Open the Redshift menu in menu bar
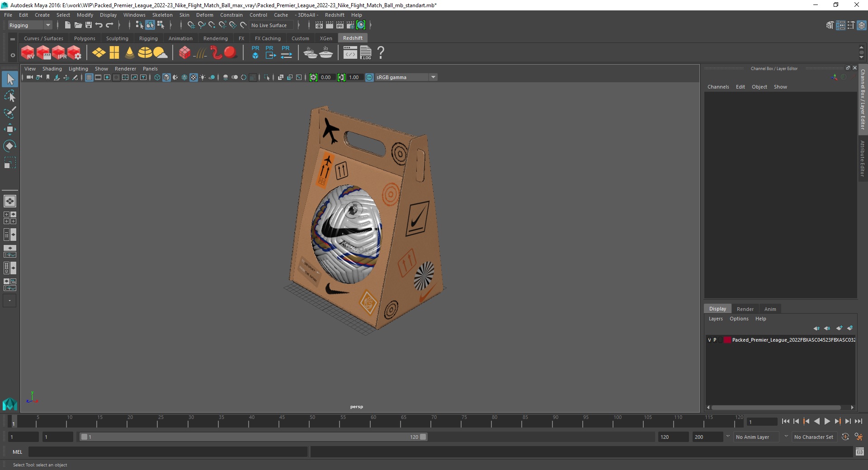This screenshot has height=470, width=868. pyautogui.click(x=335, y=15)
